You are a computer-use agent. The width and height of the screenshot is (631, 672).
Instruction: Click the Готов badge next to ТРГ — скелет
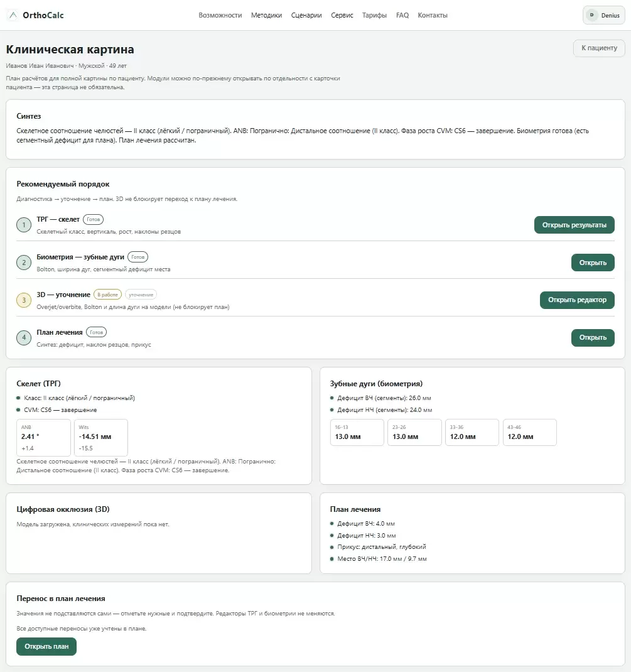(x=93, y=219)
